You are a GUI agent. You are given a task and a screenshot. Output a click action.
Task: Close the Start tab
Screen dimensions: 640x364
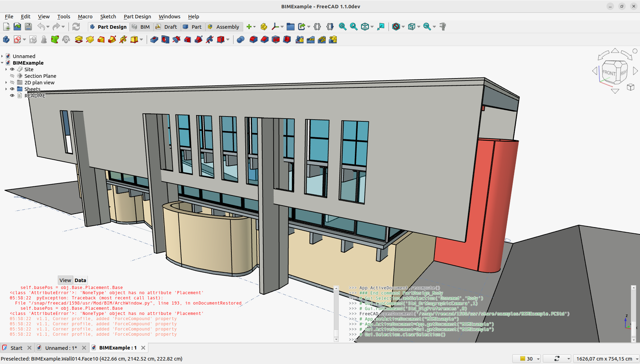point(29,348)
